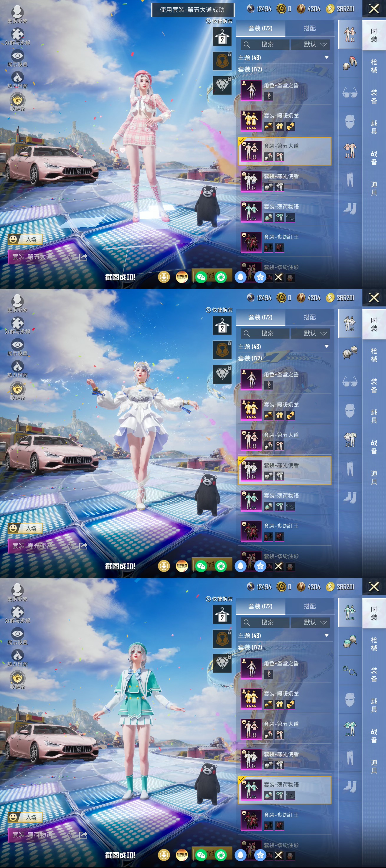The image size is (386, 868).
Task: Open 展示设置 eye icon in top screenshot
Action: [x=17, y=58]
